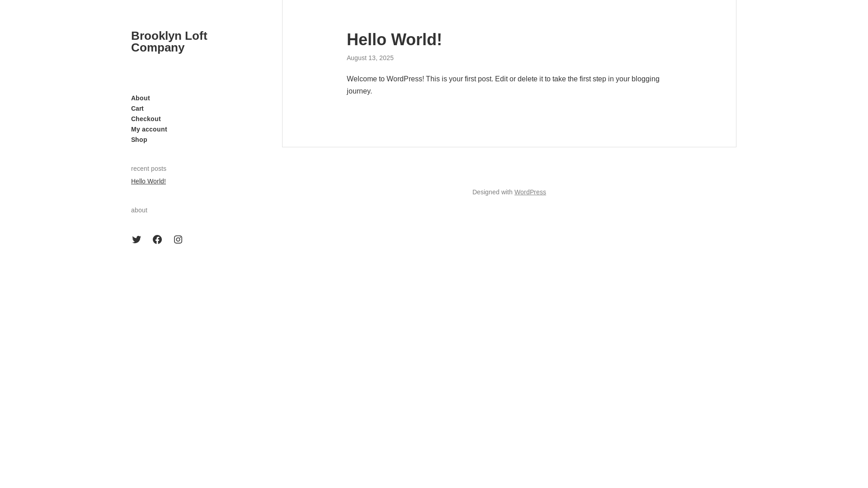Screen dimensions: 868x488
Task: Open the Cart menu item
Action: [x=137, y=108]
